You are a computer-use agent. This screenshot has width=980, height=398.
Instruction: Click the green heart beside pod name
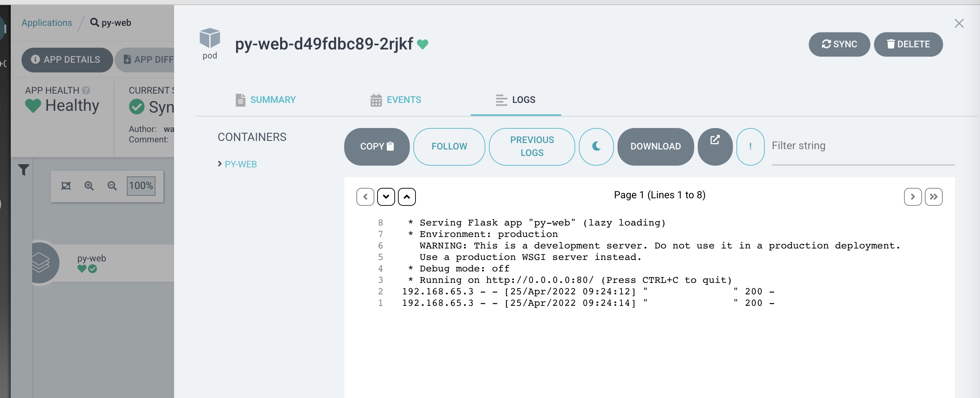point(422,44)
